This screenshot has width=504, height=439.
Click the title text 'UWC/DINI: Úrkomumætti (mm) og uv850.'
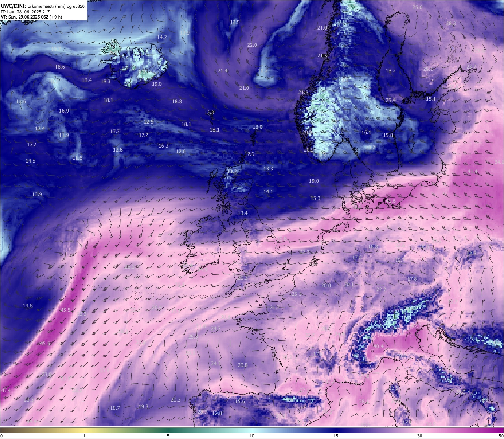pyautogui.click(x=43, y=6)
